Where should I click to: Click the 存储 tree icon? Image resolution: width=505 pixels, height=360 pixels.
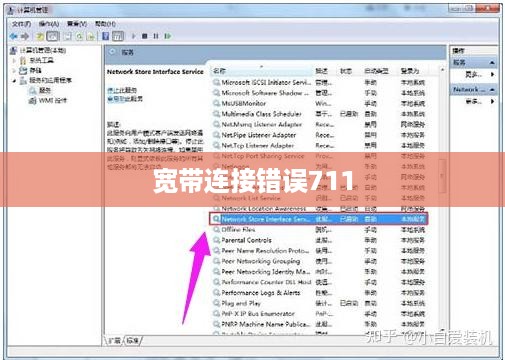click(x=23, y=70)
